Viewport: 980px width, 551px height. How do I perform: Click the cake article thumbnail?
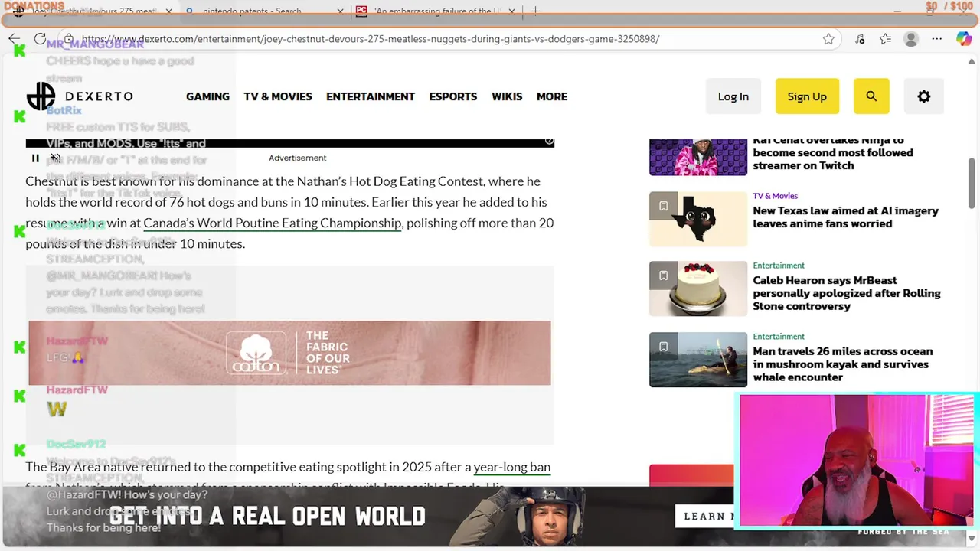pos(698,289)
